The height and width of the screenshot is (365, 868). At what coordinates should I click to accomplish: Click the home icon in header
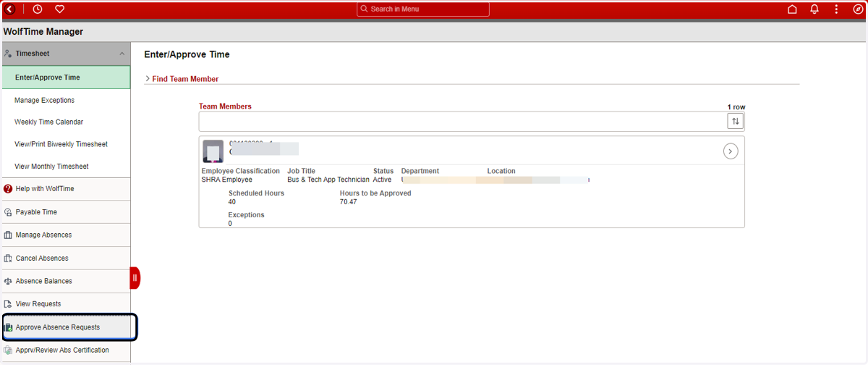click(792, 9)
